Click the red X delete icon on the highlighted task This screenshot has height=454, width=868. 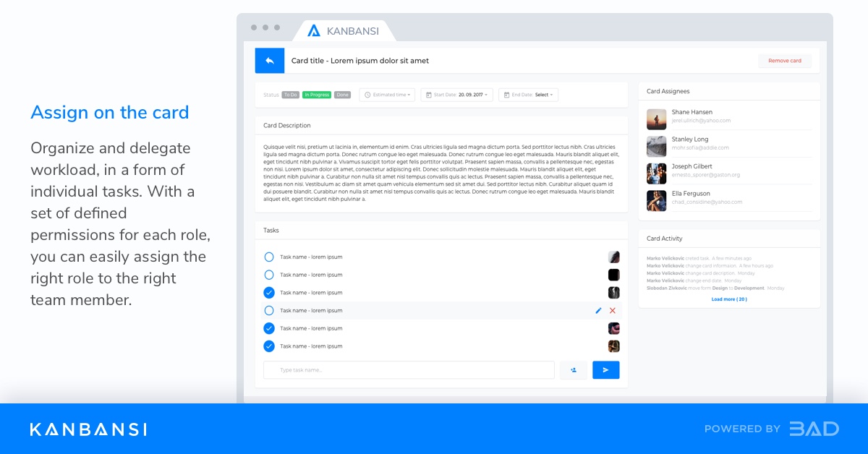point(613,310)
